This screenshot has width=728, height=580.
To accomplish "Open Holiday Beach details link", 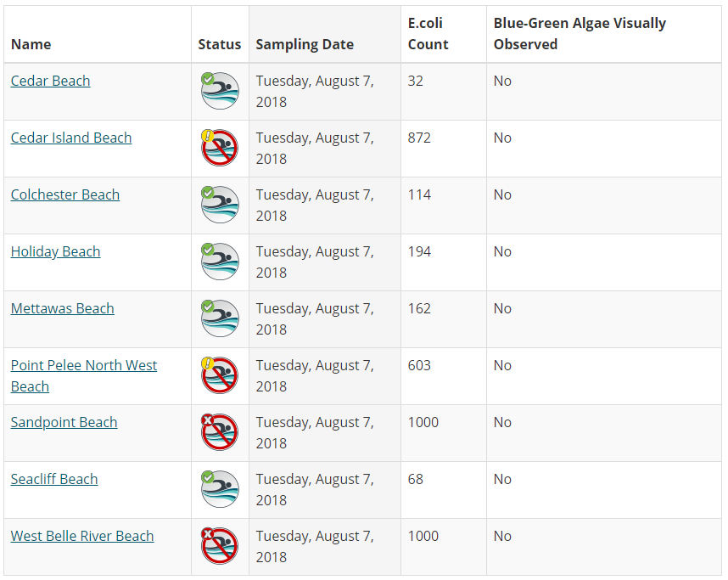I will [x=55, y=251].
